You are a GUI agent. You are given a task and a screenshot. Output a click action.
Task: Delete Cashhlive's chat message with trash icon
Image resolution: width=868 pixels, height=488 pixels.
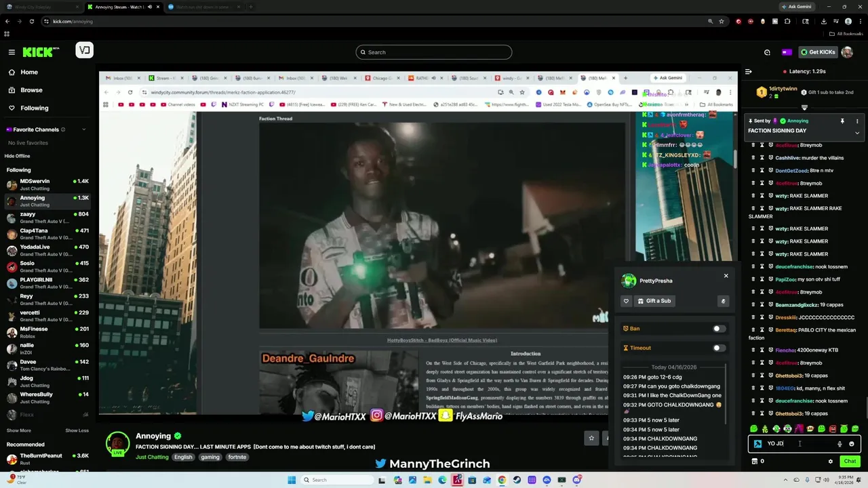click(x=753, y=158)
